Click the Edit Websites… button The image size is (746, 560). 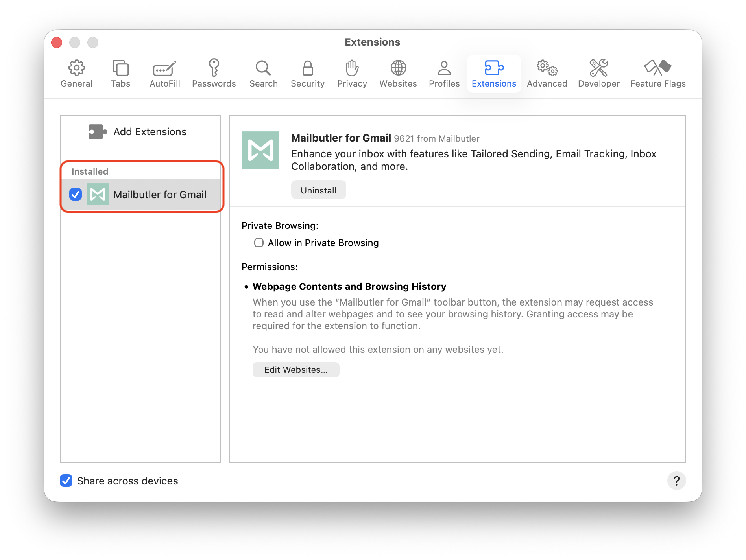(296, 370)
